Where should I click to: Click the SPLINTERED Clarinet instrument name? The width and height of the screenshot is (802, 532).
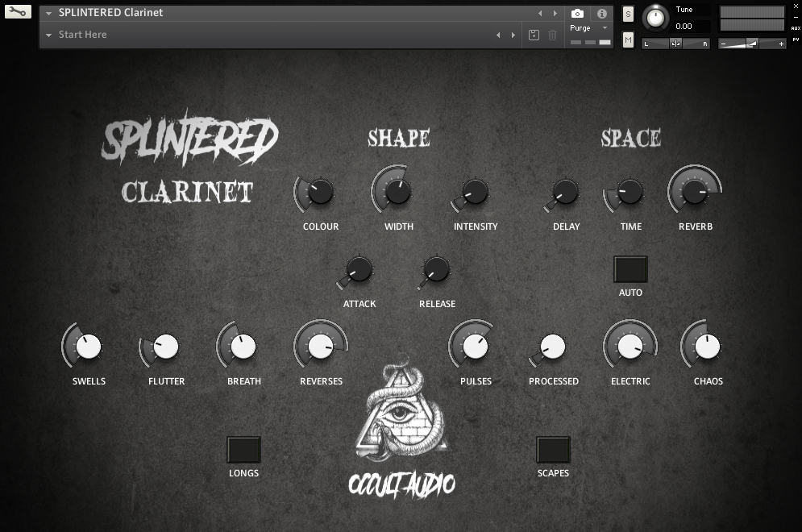(110, 12)
